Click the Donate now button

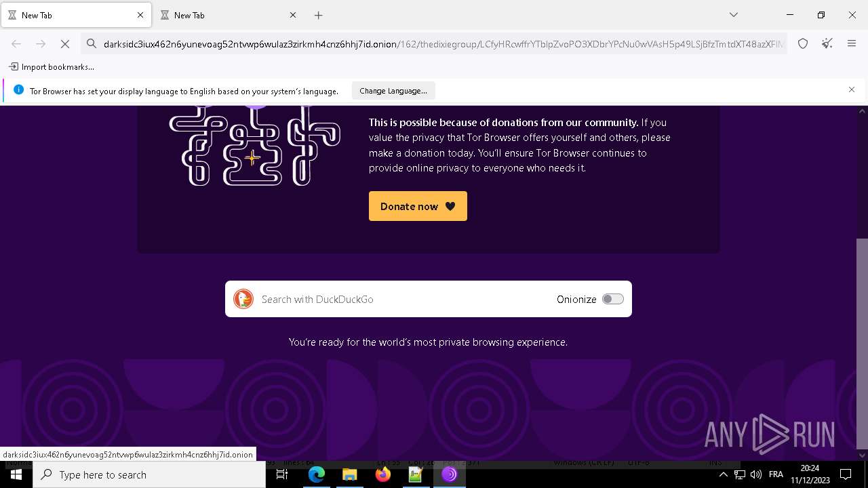click(418, 206)
